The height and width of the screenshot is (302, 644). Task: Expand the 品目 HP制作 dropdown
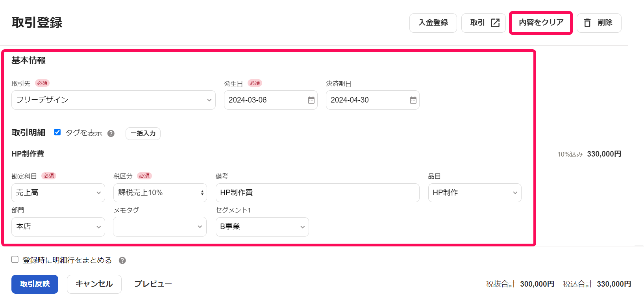point(475,193)
